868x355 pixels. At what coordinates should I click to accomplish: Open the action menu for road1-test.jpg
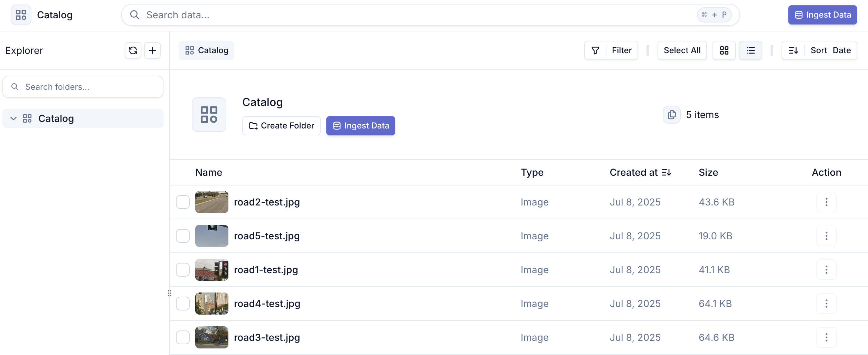pyautogui.click(x=826, y=270)
